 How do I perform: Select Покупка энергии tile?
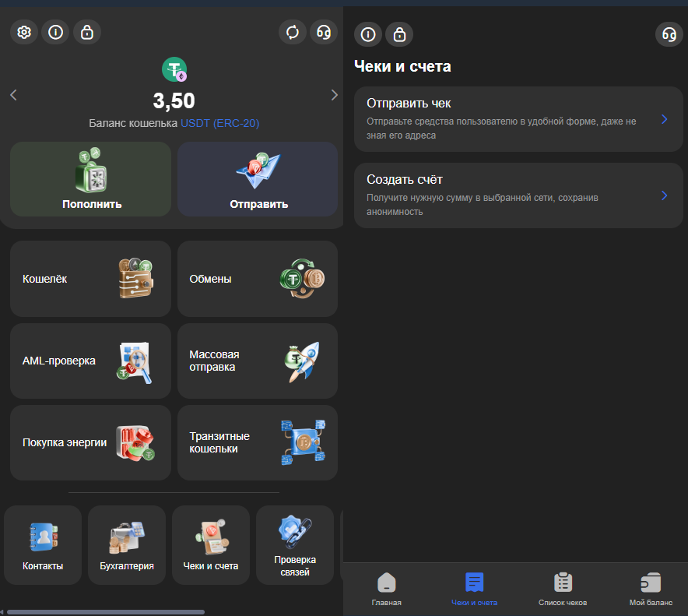tap(90, 442)
